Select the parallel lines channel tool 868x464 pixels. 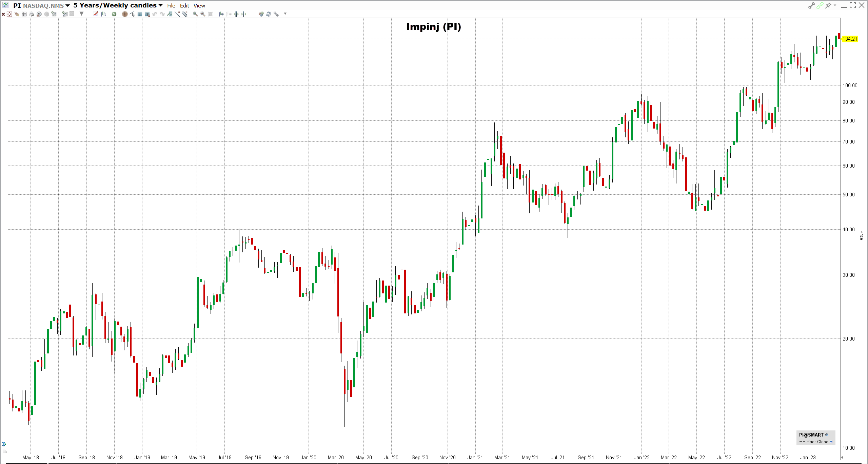184,14
